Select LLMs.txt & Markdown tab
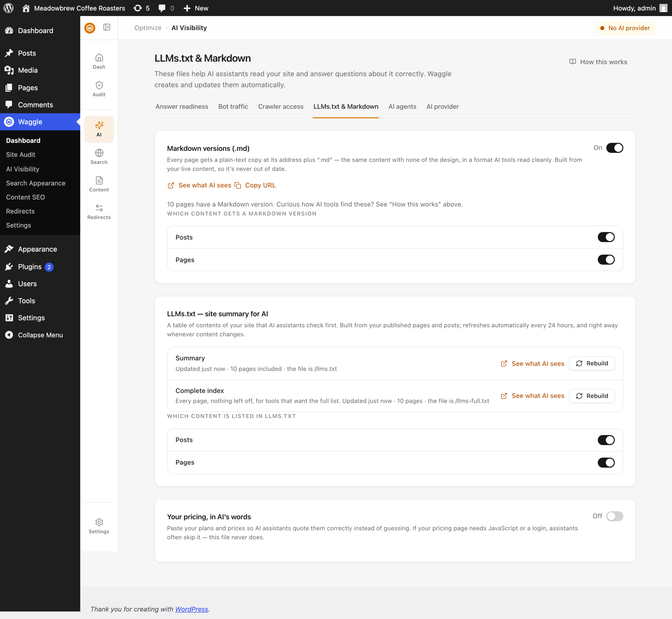672x619 pixels. (346, 107)
